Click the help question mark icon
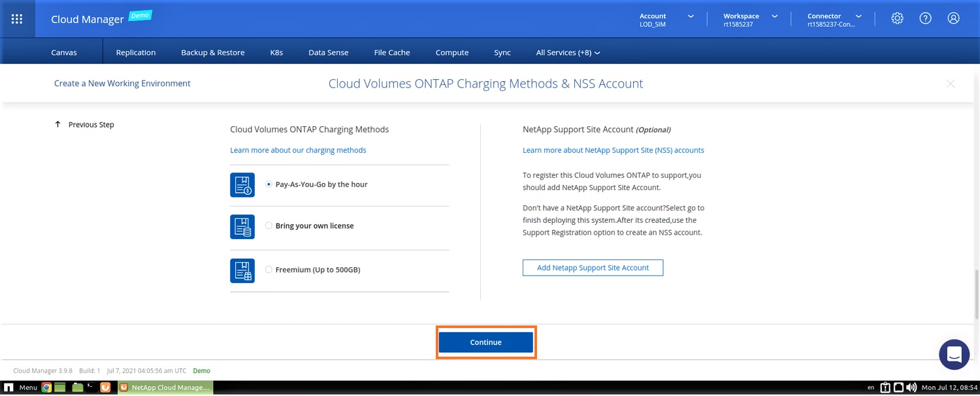This screenshot has width=980, height=396. [x=925, y=18]
